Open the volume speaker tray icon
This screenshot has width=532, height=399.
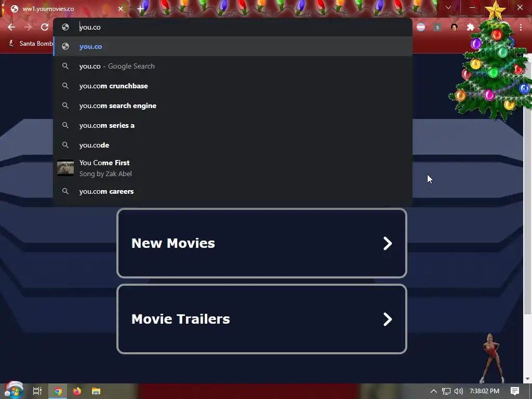pyautogui.click(x=459, y=391)
